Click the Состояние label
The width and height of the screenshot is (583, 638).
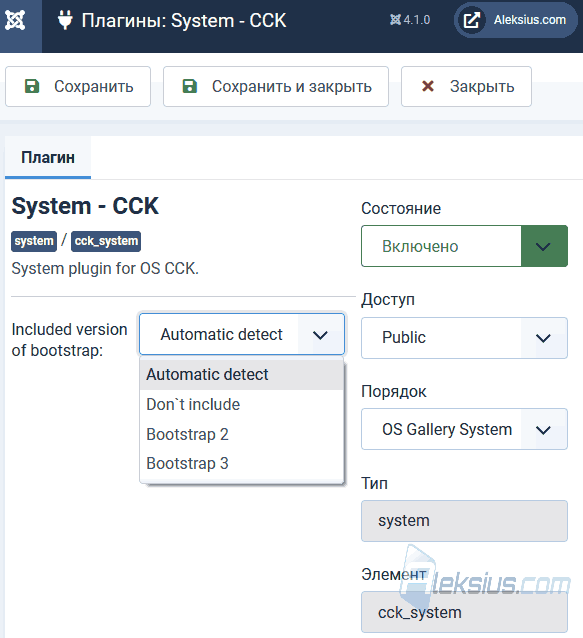click(x=401, y=208)
